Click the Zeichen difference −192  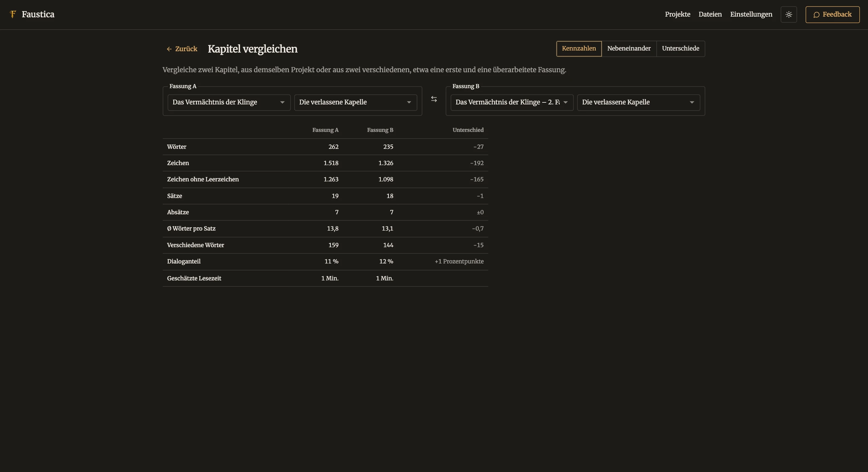pos(477,163)
